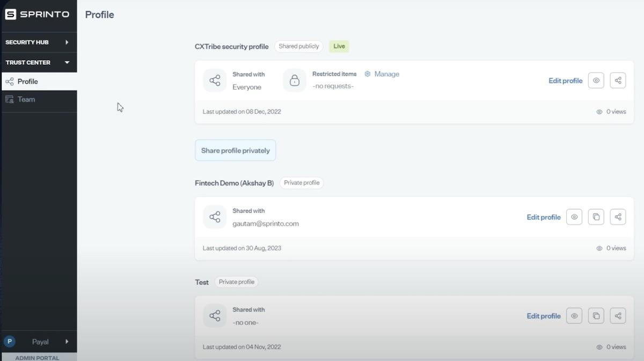644x361 pixels.
Task: Click the views eye icon on Test card
Action: click(x=599, y=347)
